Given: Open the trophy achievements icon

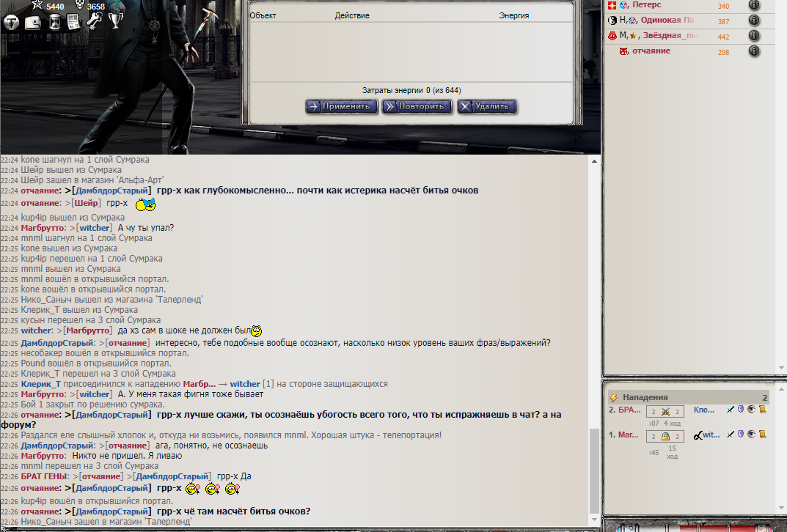Looking at the screenshot, I should coord(115,21).
